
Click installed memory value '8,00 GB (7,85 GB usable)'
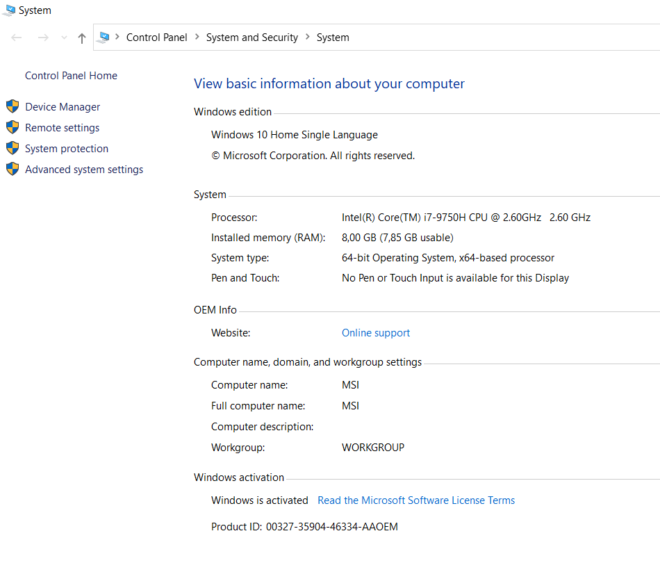pos(397,238)
